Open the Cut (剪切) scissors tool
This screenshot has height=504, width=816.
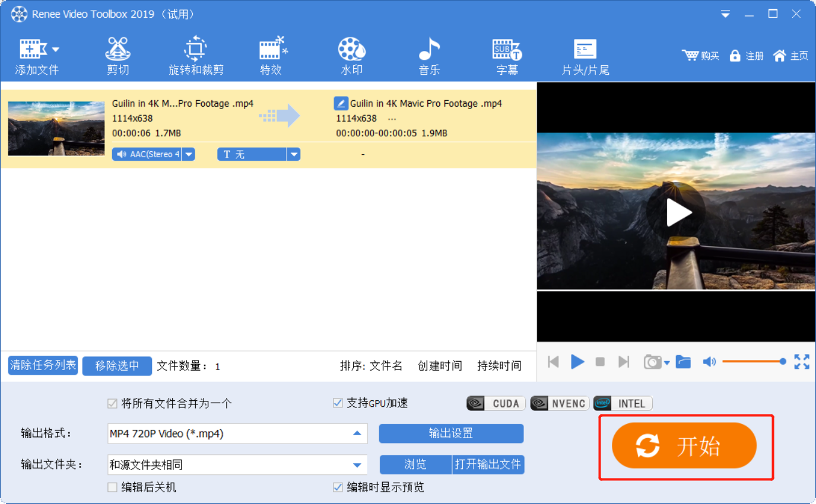coord(118,57)
